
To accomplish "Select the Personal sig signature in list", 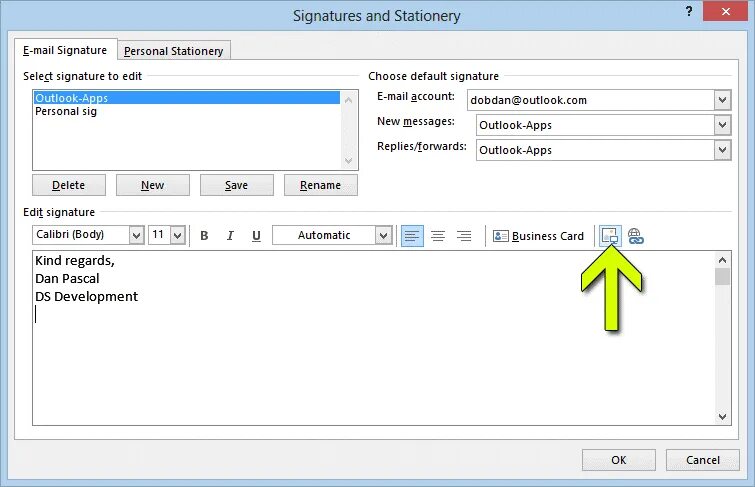I will [x=187, y=111].
